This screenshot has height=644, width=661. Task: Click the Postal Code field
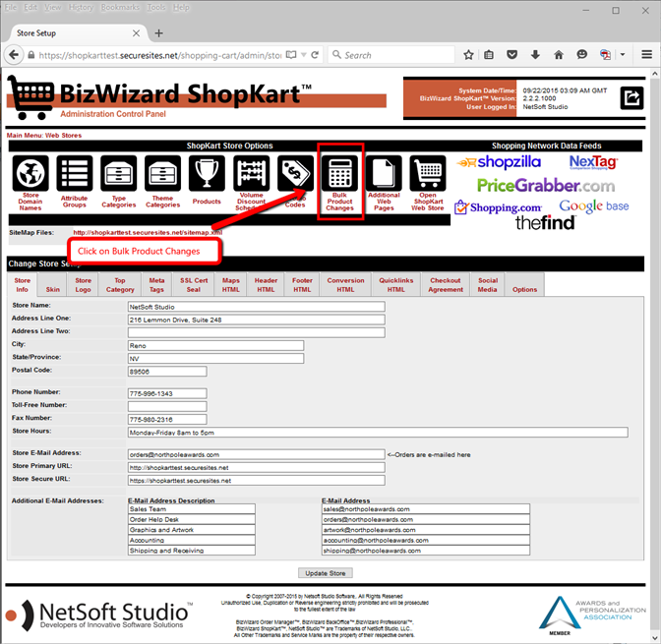point(167,372)
